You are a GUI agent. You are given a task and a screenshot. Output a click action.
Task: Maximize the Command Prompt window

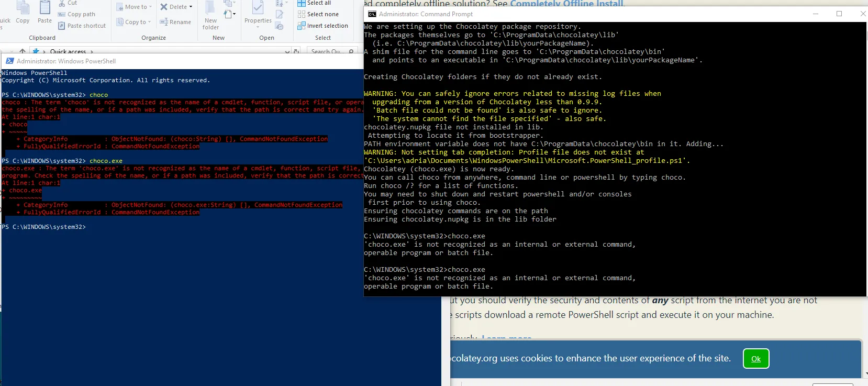pyautogui.click(x=839, y=14)
